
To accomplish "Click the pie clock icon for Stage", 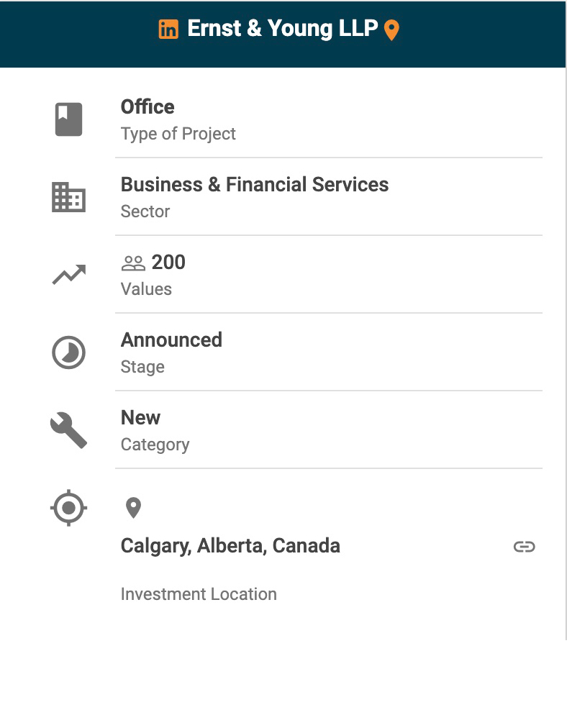I will pyautogui.click(x=69, y=352).
